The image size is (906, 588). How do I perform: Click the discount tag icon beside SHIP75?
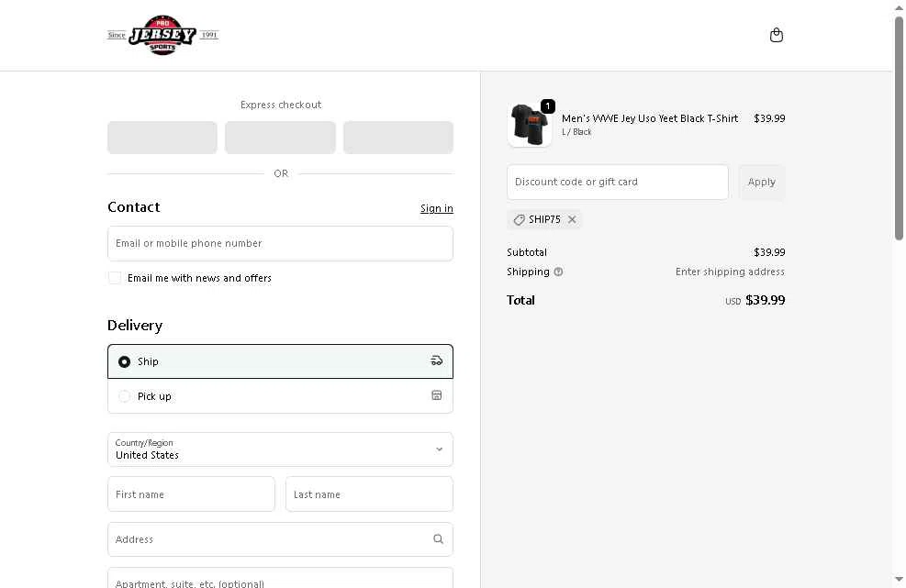(519, 219)
